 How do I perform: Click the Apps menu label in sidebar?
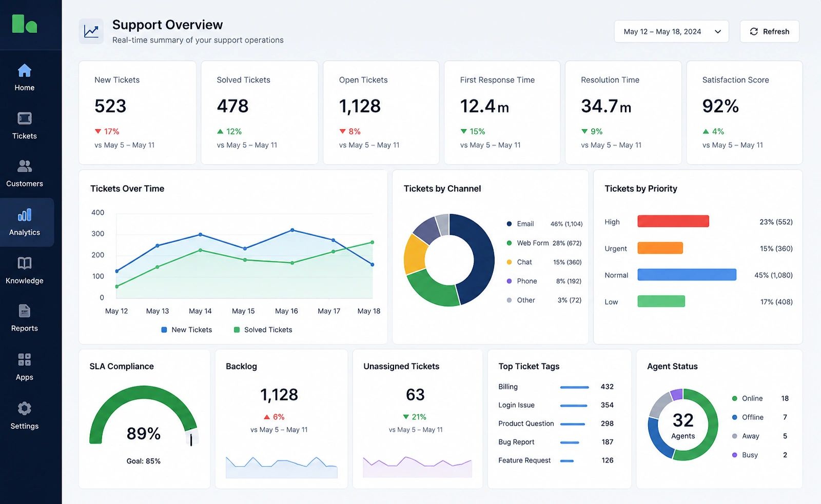[24, 377]
